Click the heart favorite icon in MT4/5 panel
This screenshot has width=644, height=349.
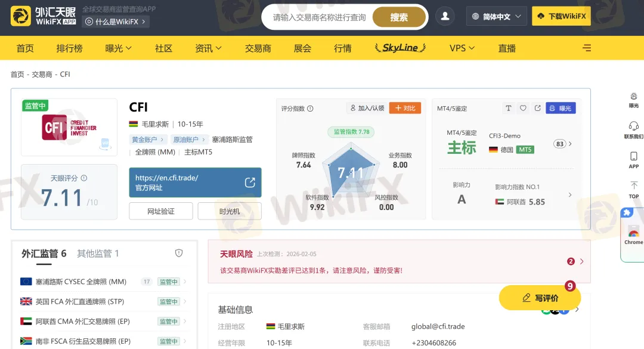tap(523, 108)
